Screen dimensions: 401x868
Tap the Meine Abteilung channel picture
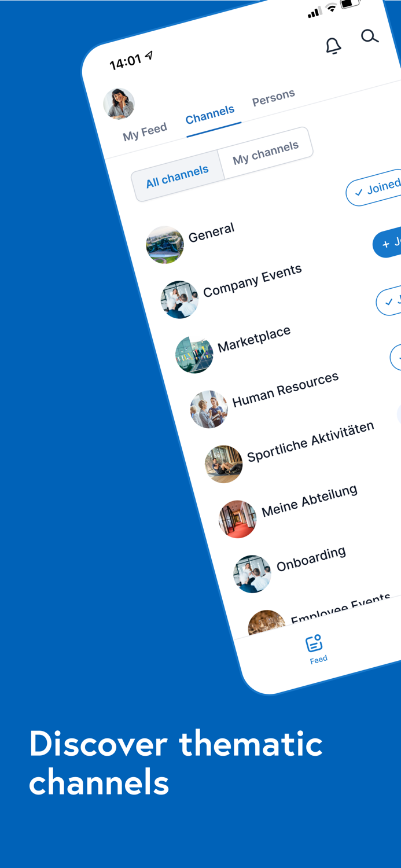point(238,519)
